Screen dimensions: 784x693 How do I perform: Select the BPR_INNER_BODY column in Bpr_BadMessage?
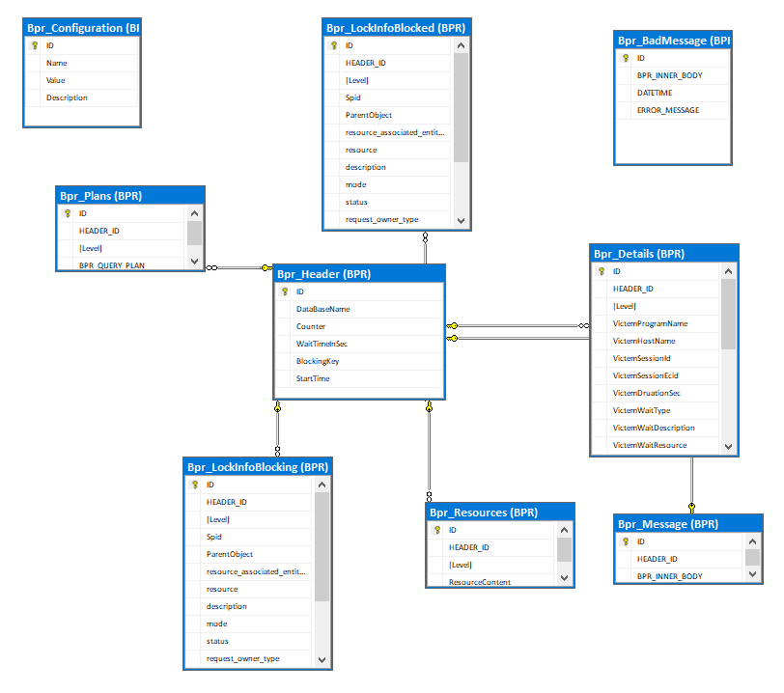click(673, 75)
